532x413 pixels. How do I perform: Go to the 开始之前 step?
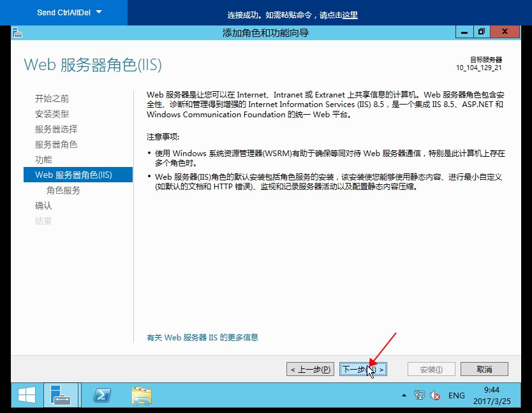coord(52,99)
